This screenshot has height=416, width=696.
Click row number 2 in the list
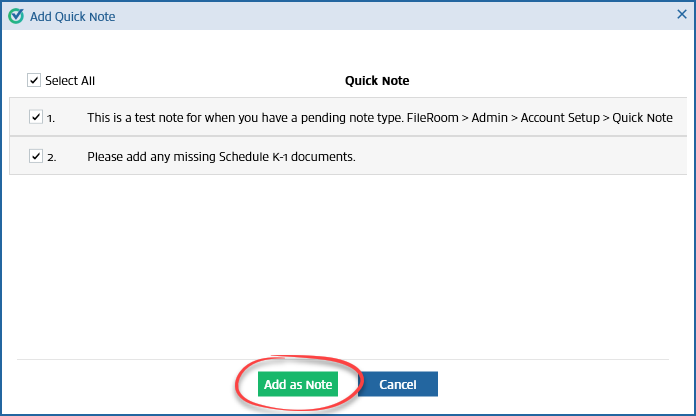[51, 157]
